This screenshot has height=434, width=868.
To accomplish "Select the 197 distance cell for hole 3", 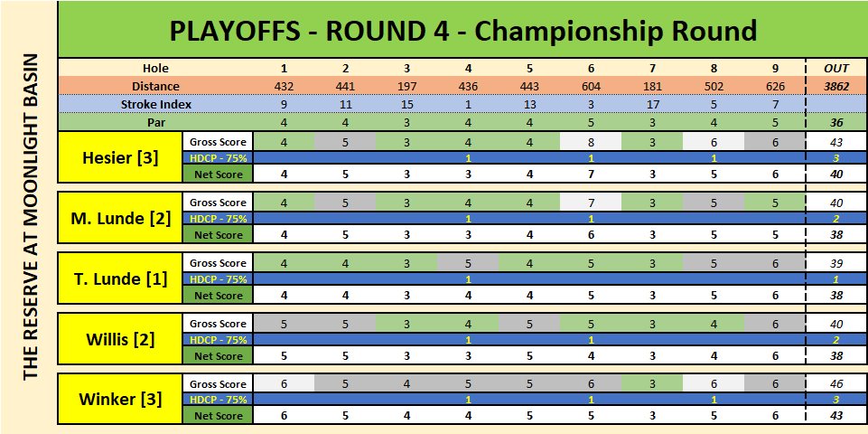I will point(406,86).
